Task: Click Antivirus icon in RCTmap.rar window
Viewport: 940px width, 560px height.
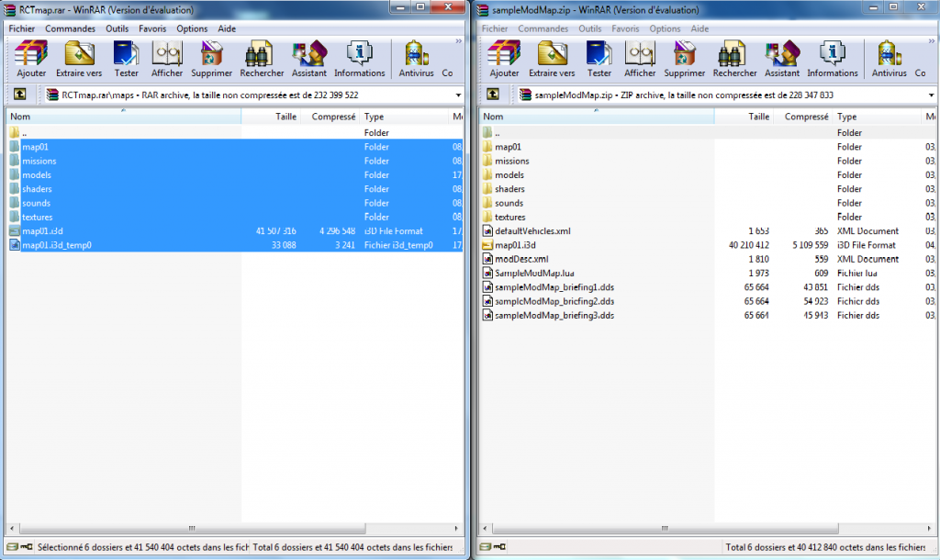Action: (416, 59)
